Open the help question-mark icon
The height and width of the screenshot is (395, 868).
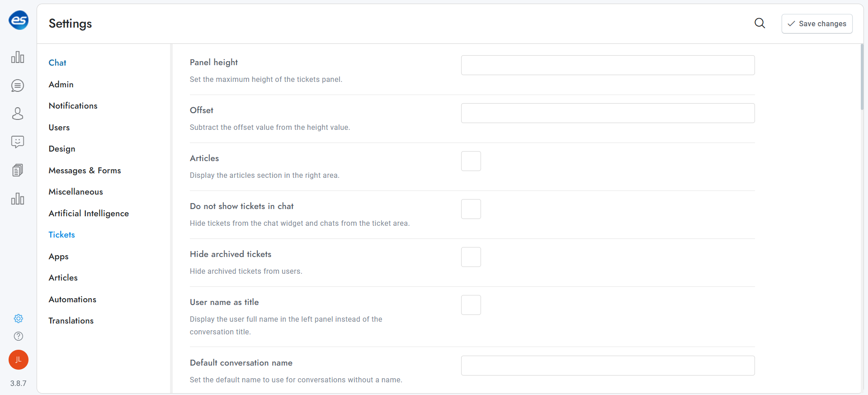[x=18, y=336]
